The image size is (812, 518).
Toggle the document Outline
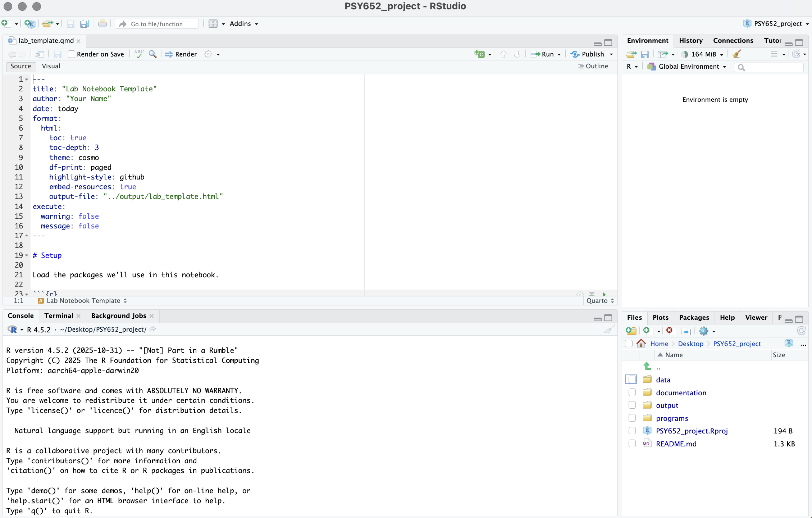pos(593,66)
